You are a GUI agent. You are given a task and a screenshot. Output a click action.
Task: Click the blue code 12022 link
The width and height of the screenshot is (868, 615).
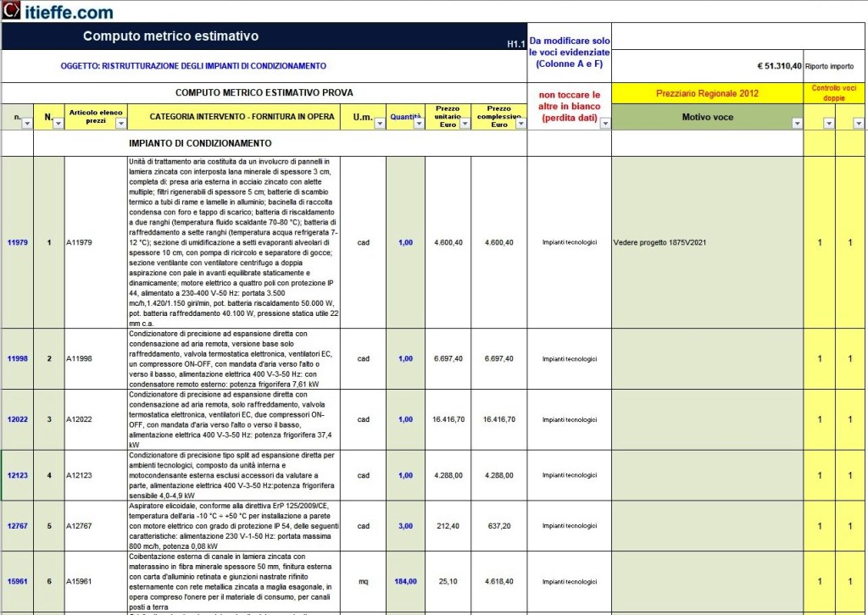coord(18,419)
